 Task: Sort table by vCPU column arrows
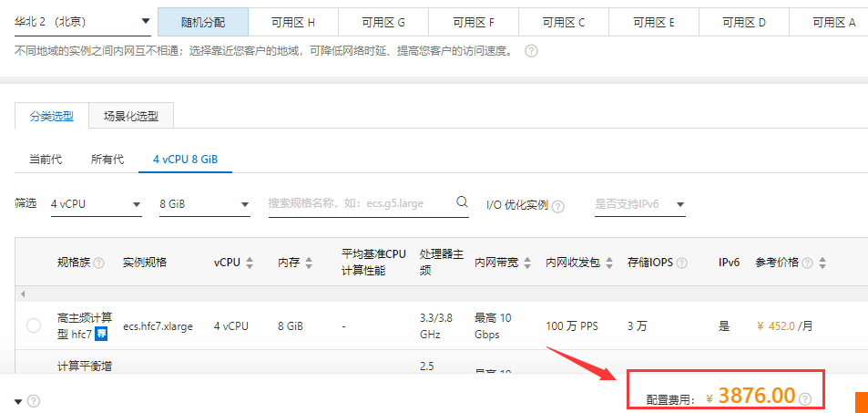(x=250, y=263)
